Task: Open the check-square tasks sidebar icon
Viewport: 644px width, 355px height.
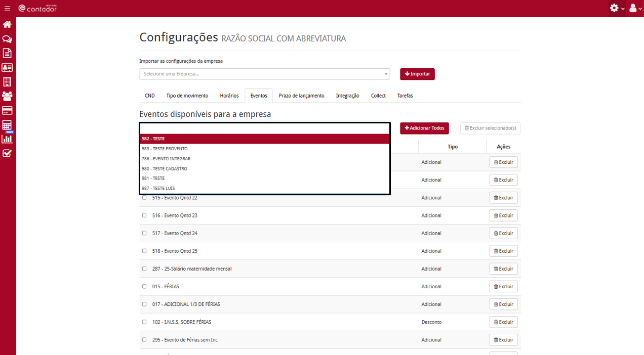Action: [7, 153]
